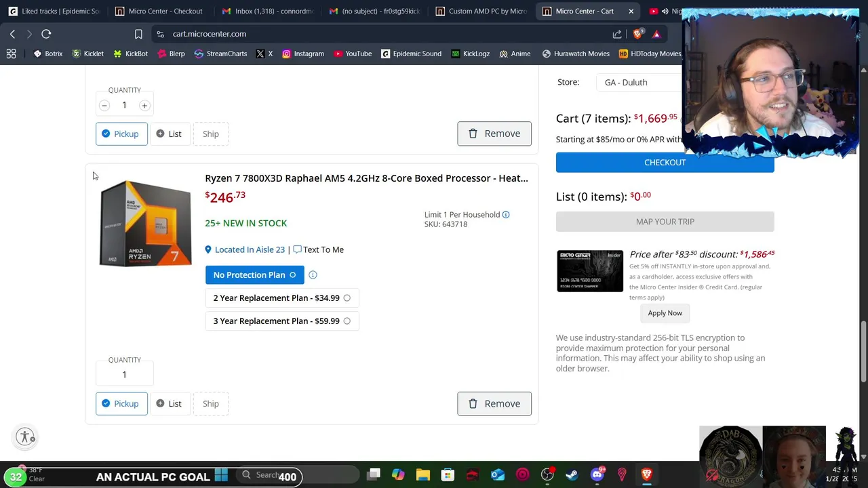Switch to Gmail (no subject) tab

click(x=374, y=11)
